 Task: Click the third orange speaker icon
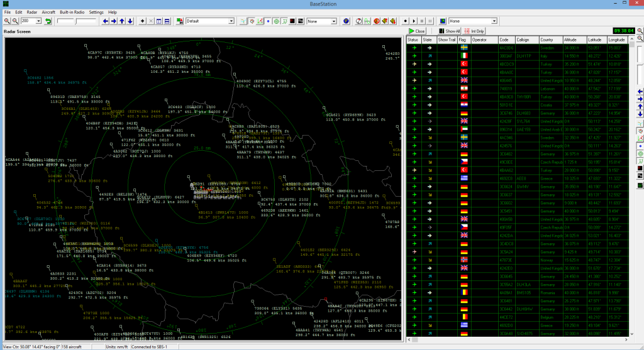[393, 21]
